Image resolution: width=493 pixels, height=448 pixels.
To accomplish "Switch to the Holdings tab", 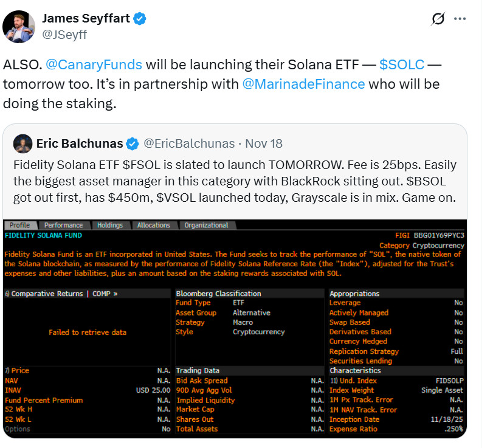I will click(x=110, y=225).
